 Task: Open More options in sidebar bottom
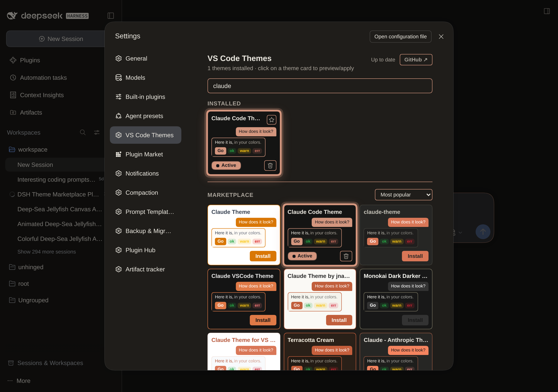tap(19, 381)
